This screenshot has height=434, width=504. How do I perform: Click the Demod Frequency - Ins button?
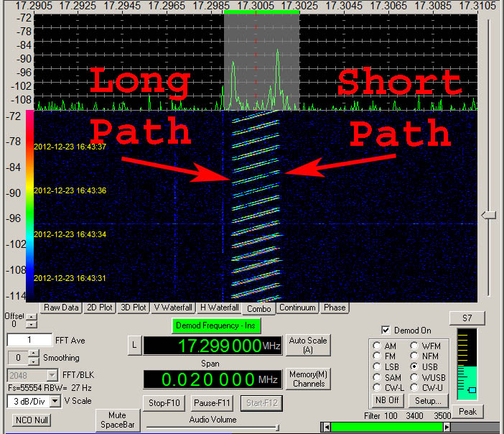[x=215, y=325]
